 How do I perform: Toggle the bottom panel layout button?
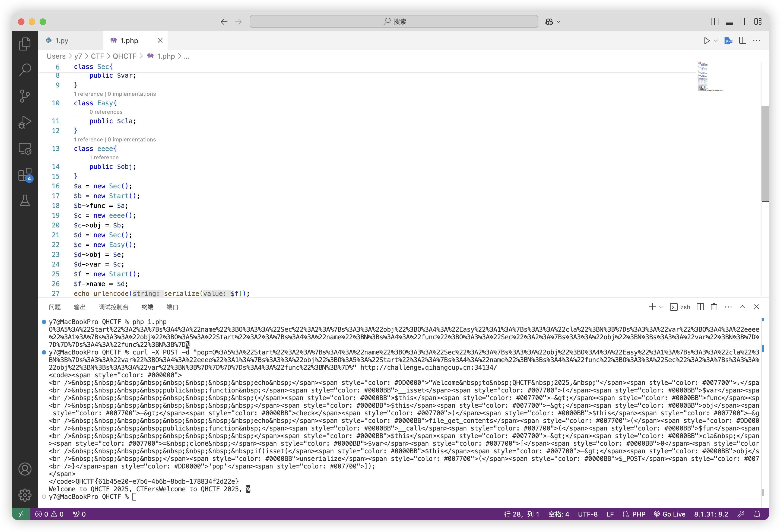(x=729, y=21)
